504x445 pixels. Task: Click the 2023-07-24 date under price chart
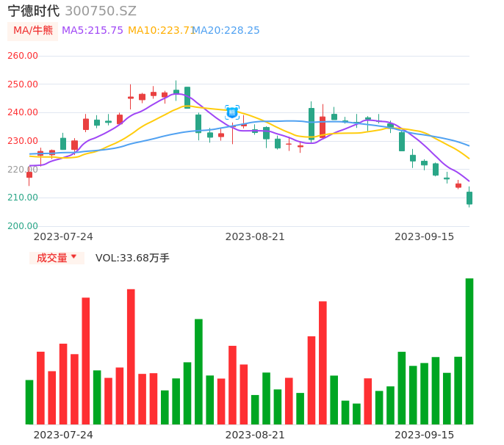[63, 237]
